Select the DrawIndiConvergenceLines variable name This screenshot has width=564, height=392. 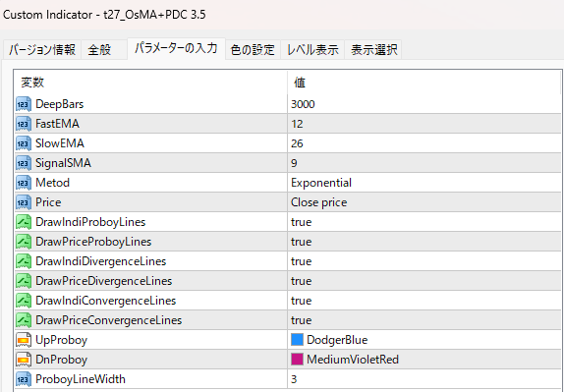106,301
